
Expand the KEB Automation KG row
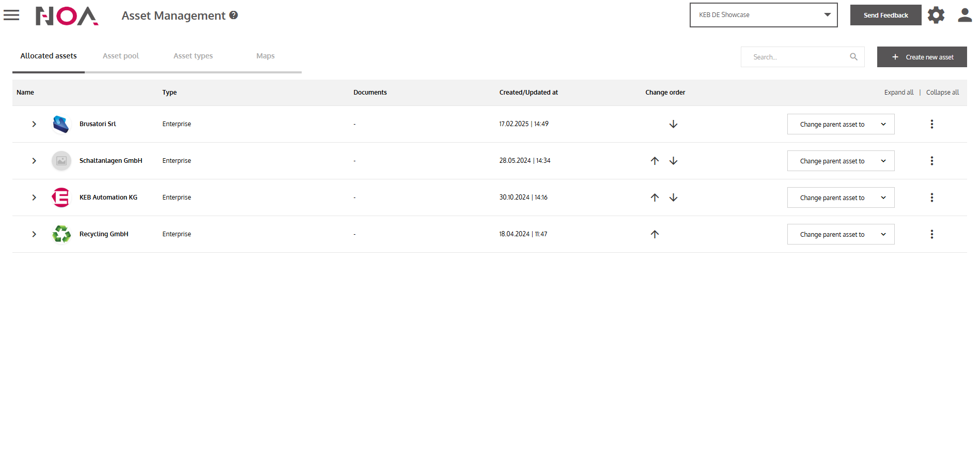click(x=34, y=197)
